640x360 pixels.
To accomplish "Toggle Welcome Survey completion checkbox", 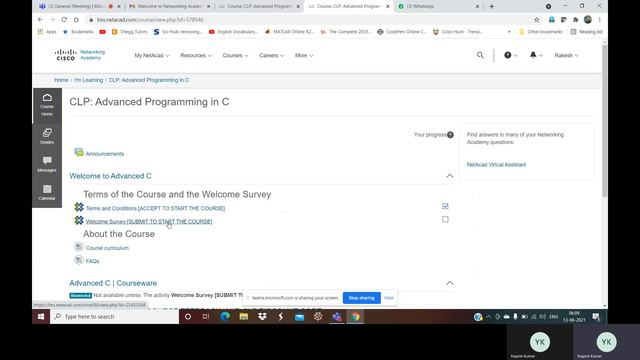I will [x=445, y=219].
